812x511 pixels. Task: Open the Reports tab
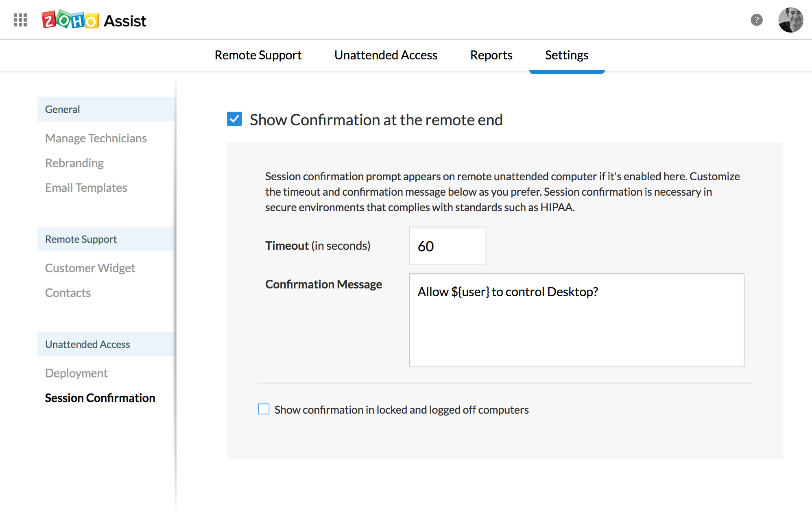491,55
